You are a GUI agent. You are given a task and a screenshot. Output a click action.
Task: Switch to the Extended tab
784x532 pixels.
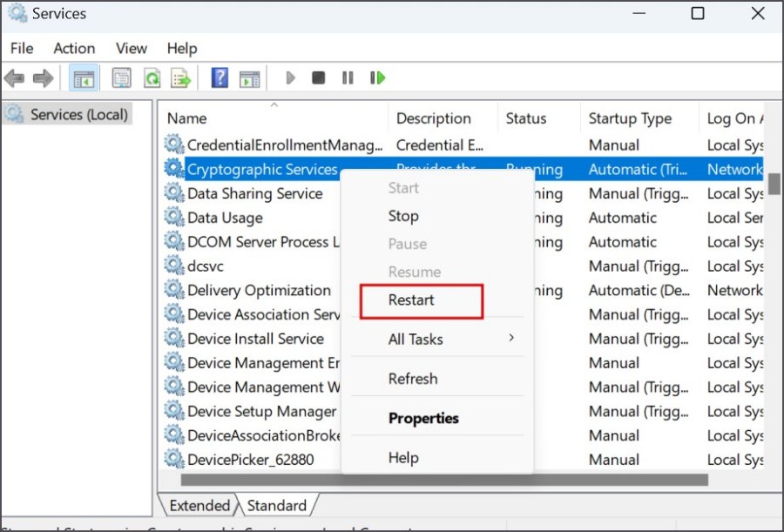point(199,506)
